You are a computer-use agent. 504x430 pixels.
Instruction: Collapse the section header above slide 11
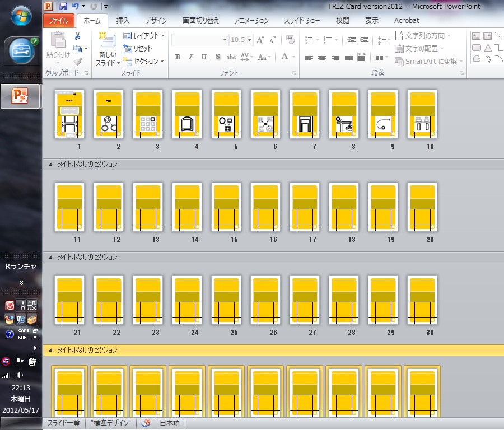(49, 164)
